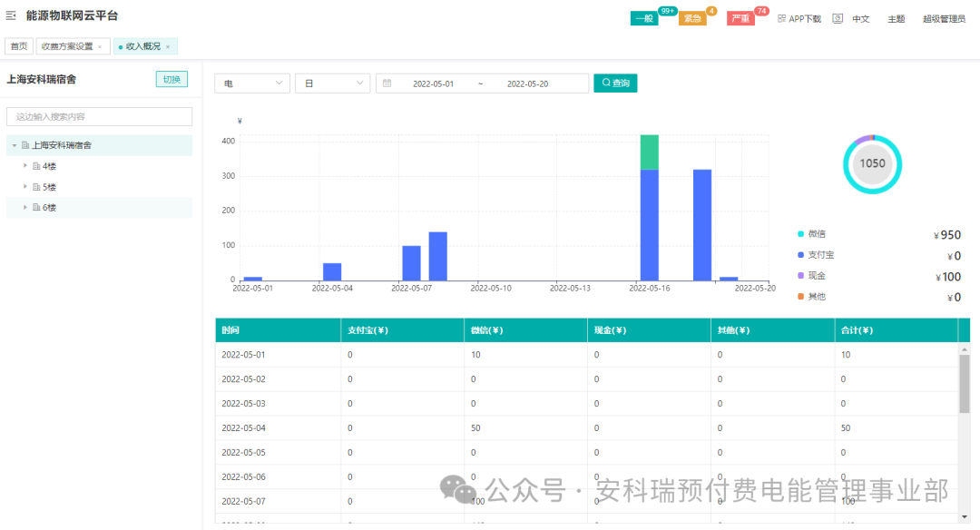The image size is (980, 530).
Task: Switch to the 收费方案设置 tab
Action: click(x=67, y=46)
